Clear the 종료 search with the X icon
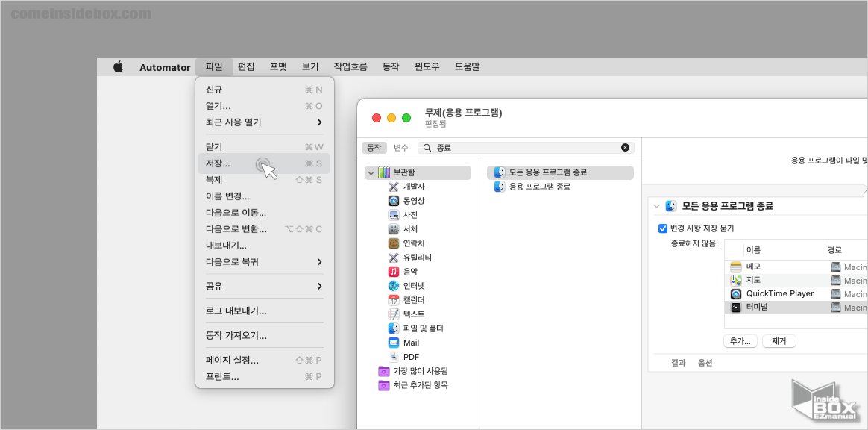Screen dimensions: 868x430 point(625,147)
